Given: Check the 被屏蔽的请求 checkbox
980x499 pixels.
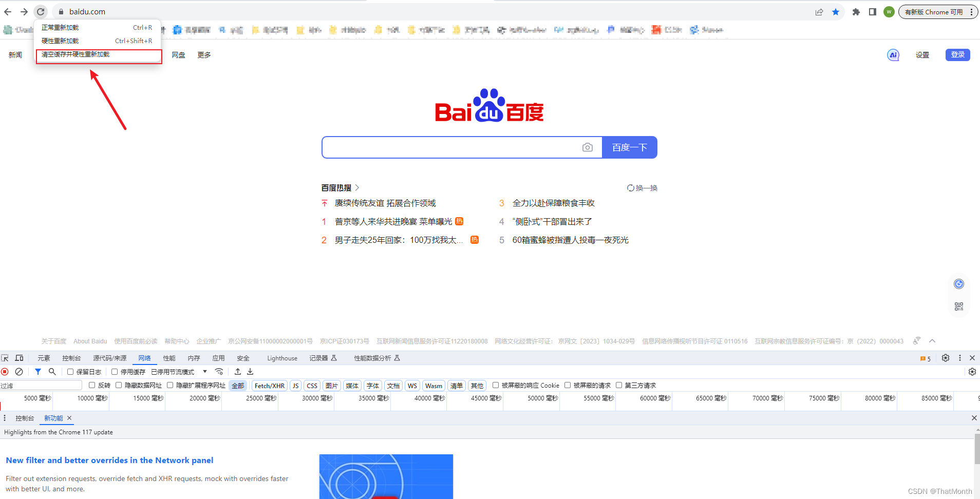Looking at the screenshot, I should click(568, 385).
